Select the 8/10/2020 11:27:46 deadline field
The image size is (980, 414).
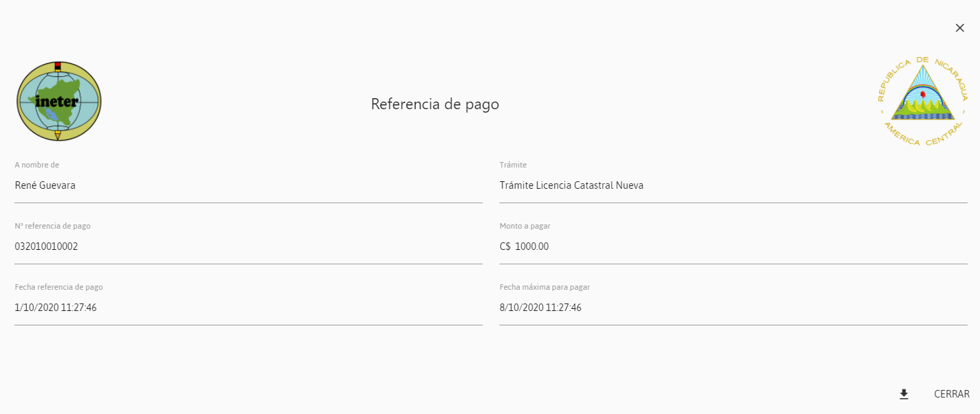pyautogui.click(x=733, y=308)
